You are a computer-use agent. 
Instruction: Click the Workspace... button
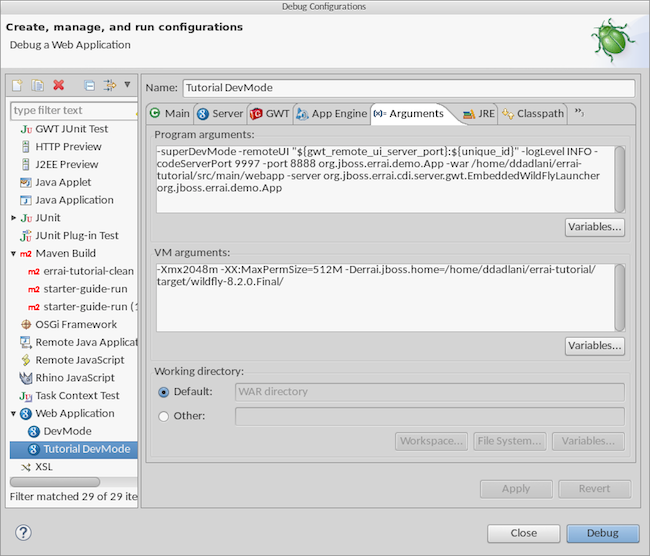[431, 441]
